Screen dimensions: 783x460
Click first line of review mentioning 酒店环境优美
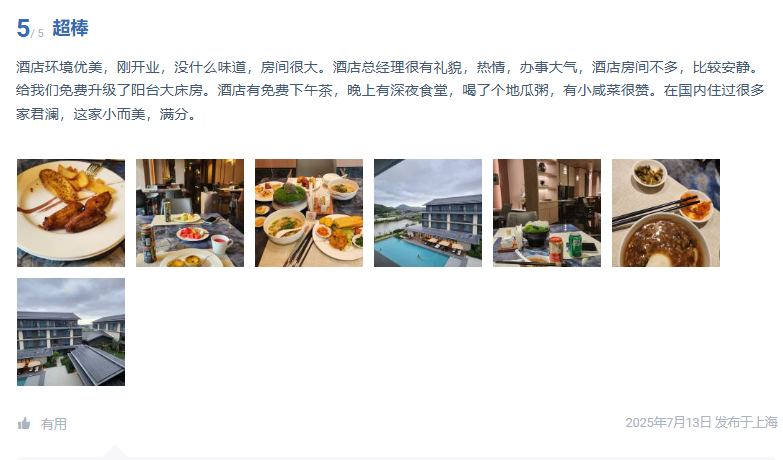tap(388, 67)
